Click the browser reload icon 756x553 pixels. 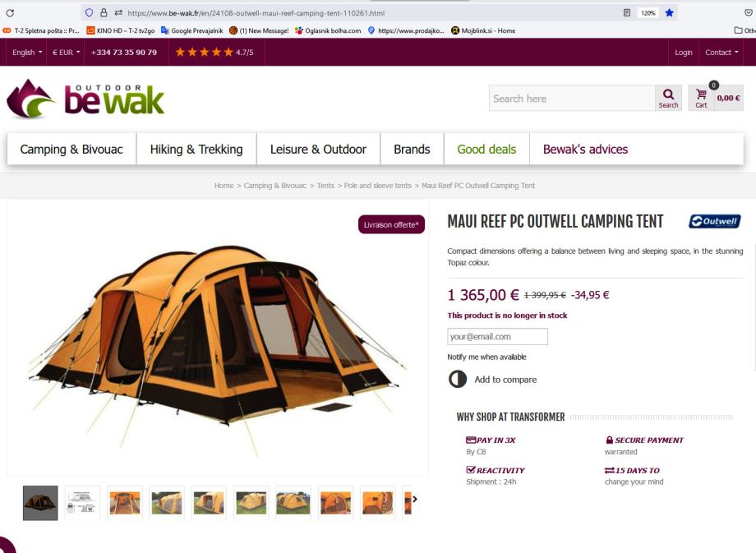pos(10,13)
